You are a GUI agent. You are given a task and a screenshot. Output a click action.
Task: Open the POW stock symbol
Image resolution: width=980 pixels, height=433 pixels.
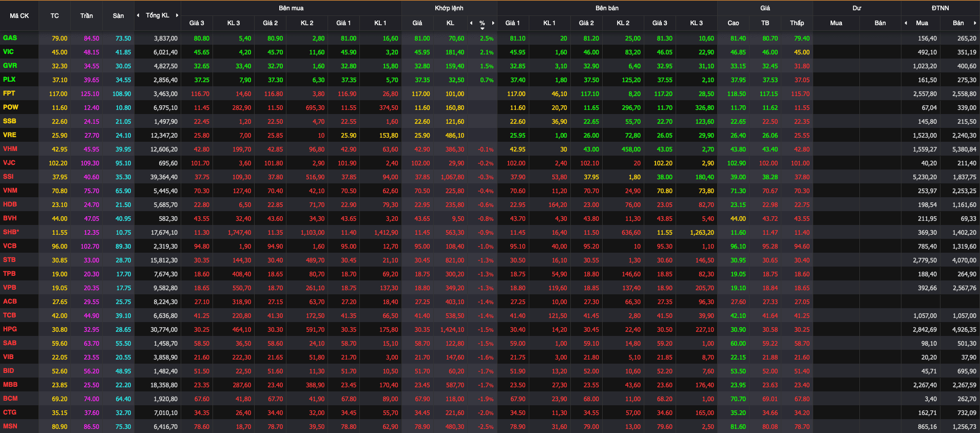(10, 107)
